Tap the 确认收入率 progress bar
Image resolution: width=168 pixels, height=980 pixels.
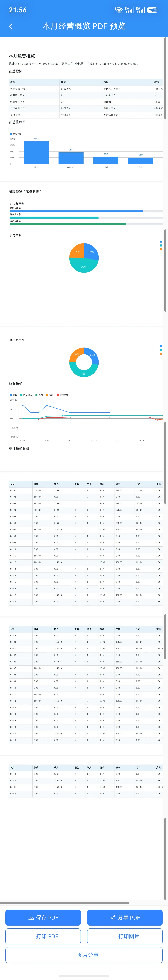coord(86,218)
